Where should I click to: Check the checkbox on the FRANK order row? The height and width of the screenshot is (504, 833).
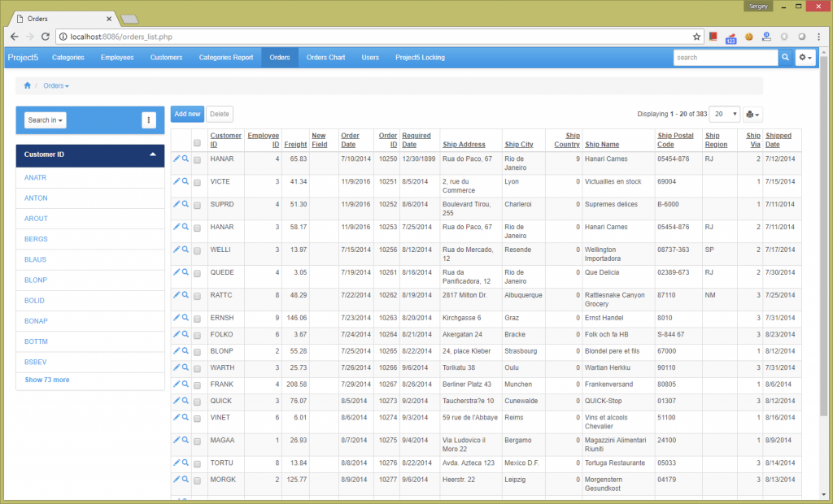coord(198,384)
